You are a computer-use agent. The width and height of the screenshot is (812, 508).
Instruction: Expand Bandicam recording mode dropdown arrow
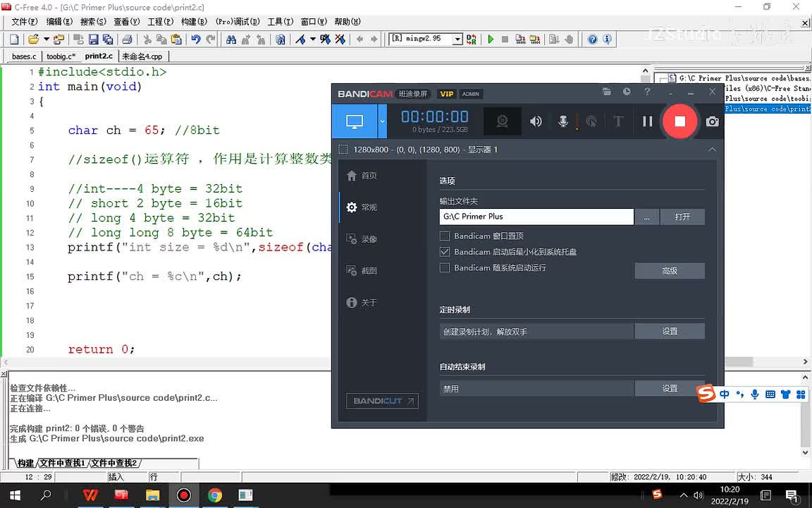pyautogui.click(x=382, y=121)
